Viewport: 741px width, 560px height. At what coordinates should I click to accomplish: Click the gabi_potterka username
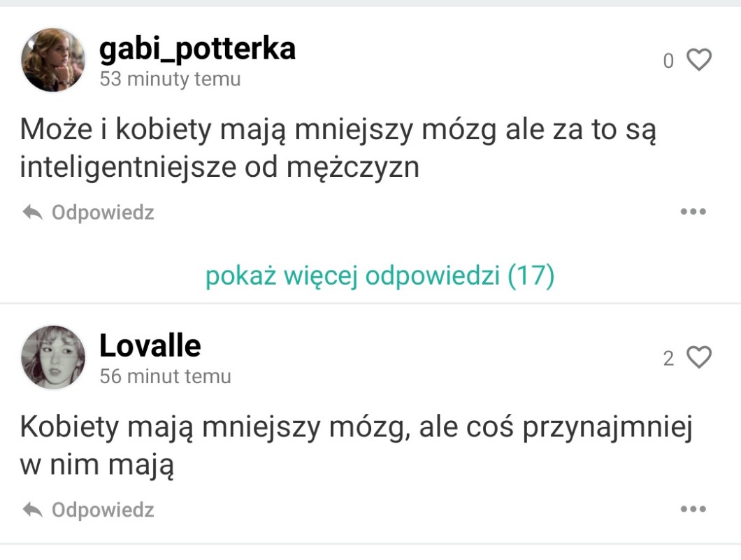pos(197,49)
